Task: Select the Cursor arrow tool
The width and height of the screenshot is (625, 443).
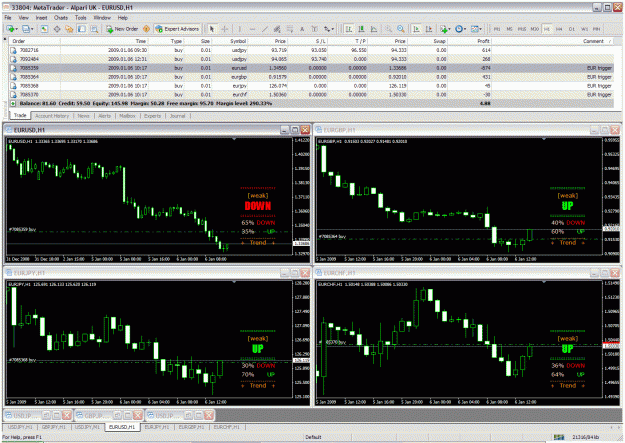Action: (212, 29)
